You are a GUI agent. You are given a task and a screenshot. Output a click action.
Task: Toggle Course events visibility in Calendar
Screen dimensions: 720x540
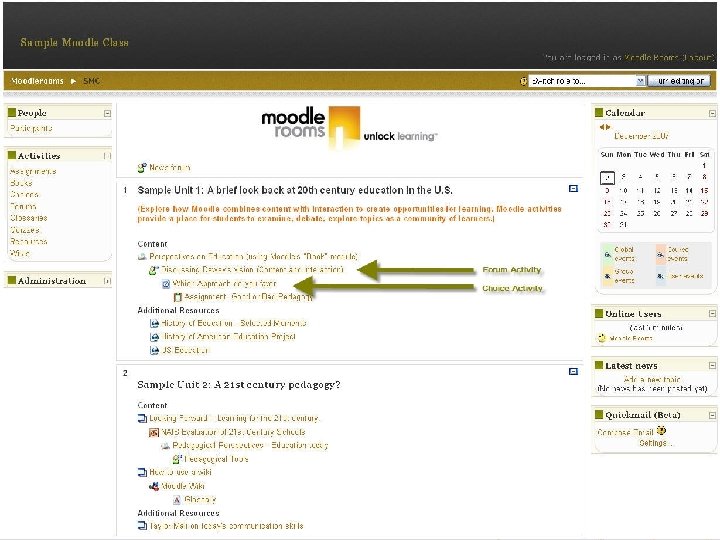click(660, 254)
